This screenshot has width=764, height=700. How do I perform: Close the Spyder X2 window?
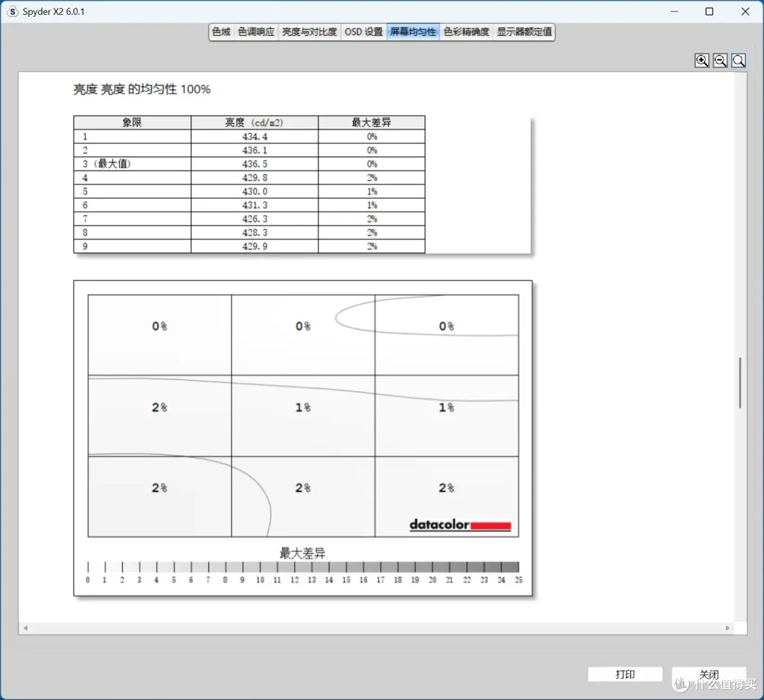click(745, 12)
